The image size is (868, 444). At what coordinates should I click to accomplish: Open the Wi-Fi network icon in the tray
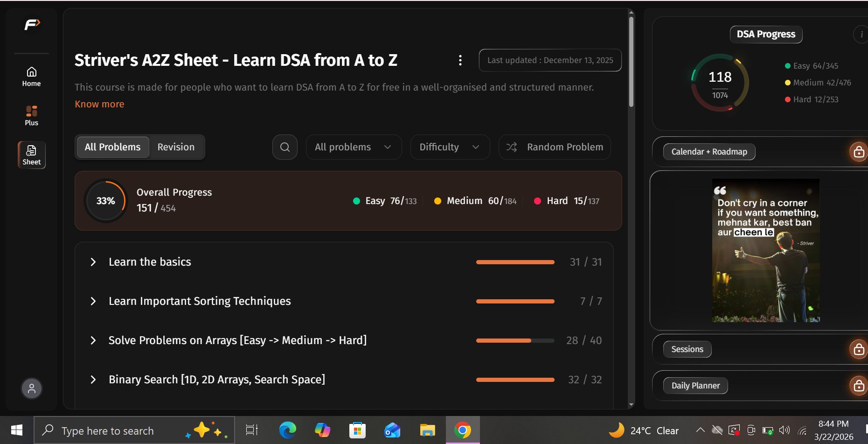click(x=802, y=430)
